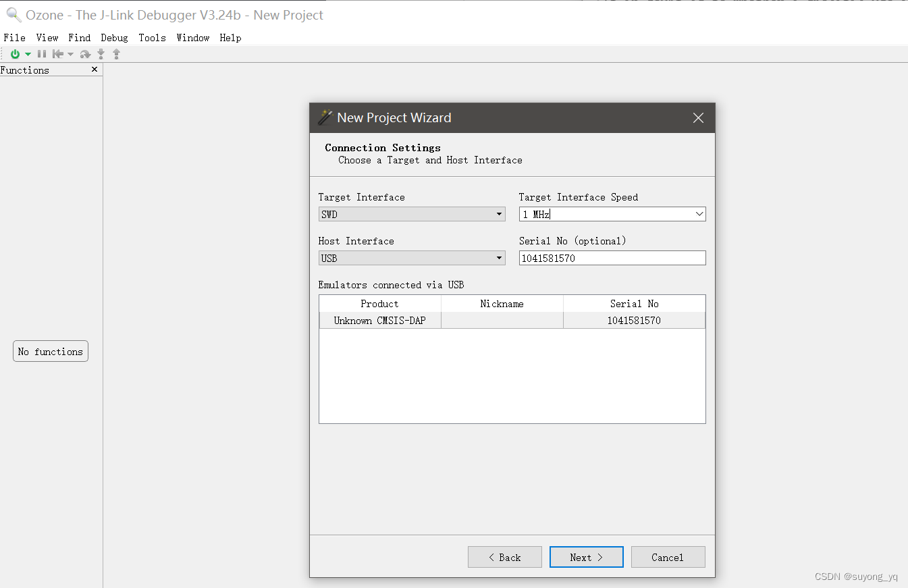Open the File menu
Screen dimensions: 908x588
(x=14, y=38)
